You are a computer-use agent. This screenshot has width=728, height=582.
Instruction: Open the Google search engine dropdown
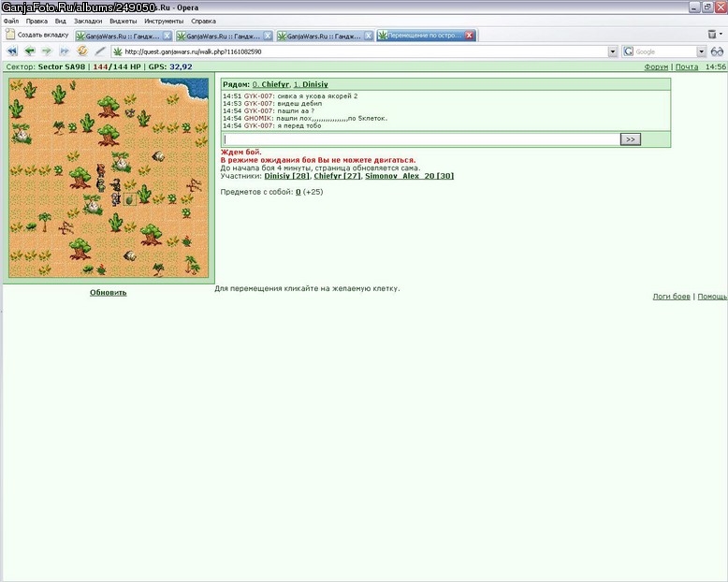point(701,51)
